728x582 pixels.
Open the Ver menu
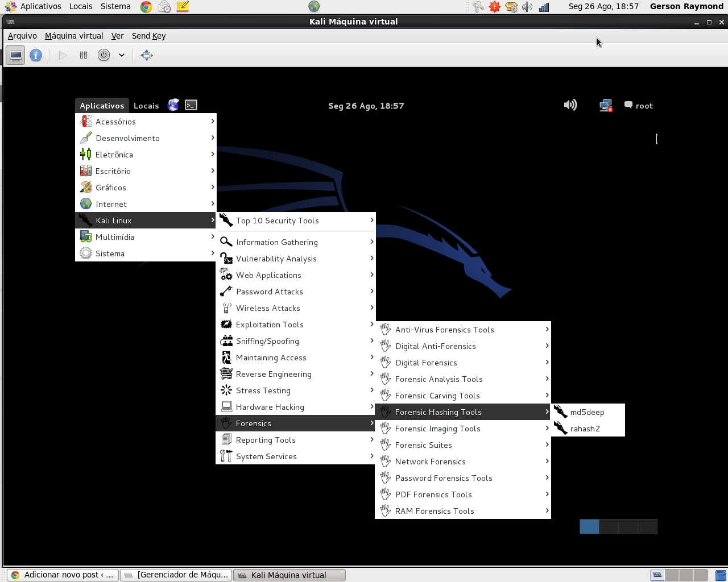117,36
